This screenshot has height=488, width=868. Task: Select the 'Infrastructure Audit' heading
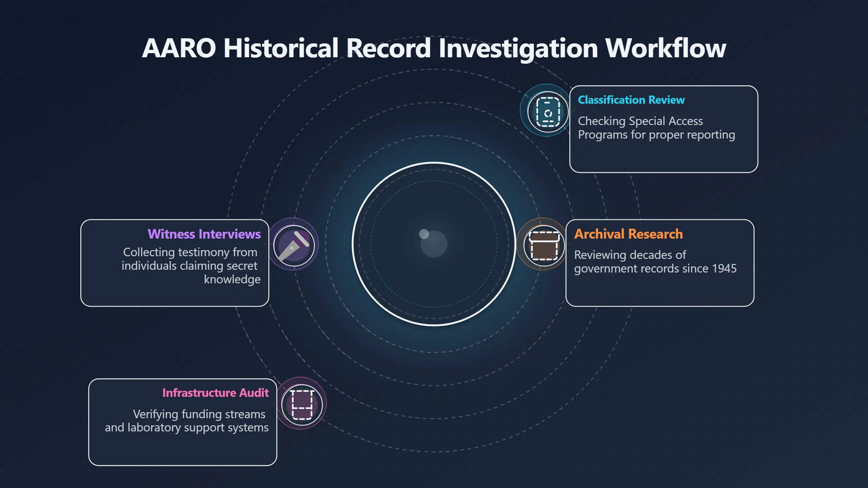[x=215, y=393]
